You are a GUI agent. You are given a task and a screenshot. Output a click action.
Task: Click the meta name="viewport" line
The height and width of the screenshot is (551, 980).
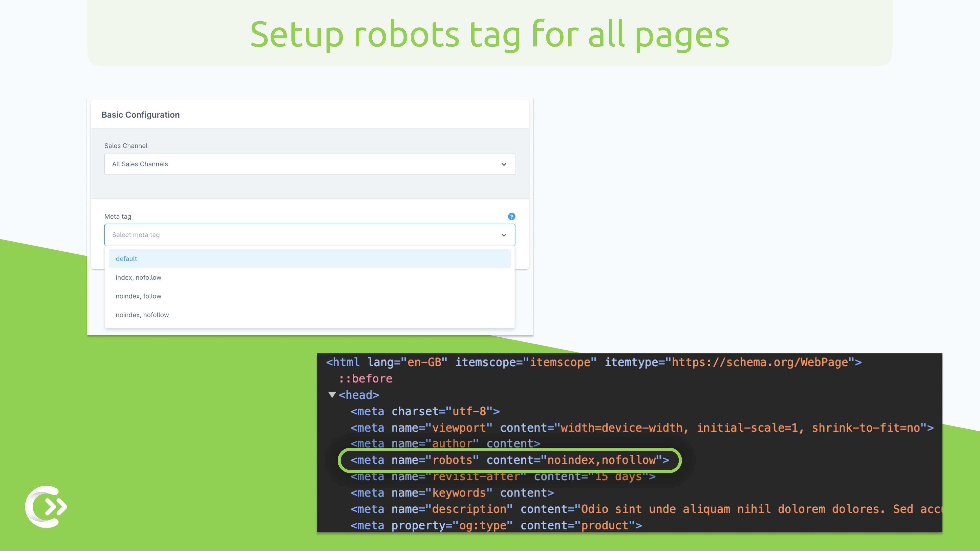[x=642, y=428]
